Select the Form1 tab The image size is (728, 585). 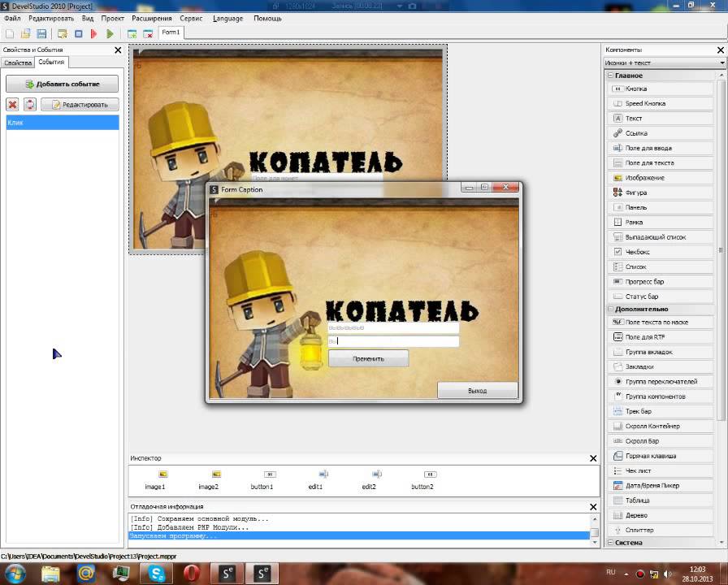[x=171, y=32]
